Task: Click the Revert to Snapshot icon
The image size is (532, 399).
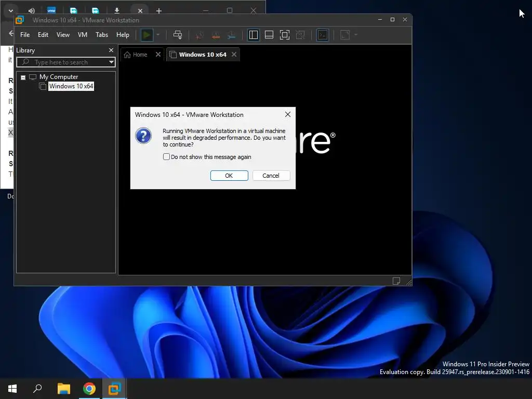Action: [x=216, y=35]
